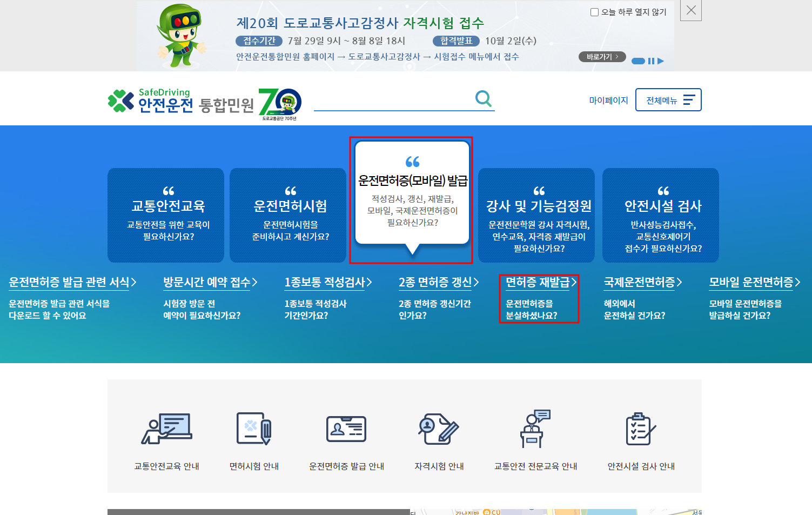Click the 바로가기 banner button
Image resolution: width=812 pixels, height=515 pixels.
click(601, 56)
